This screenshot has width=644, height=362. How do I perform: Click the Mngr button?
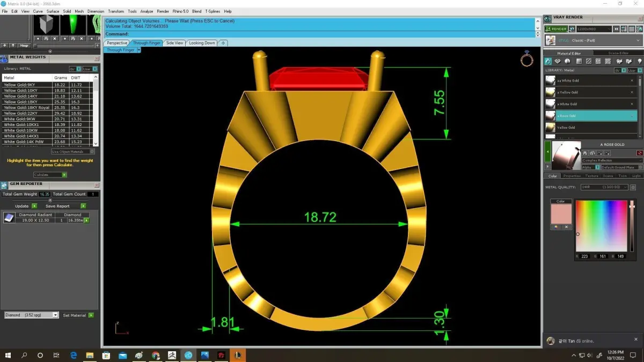tap(24, 46)
